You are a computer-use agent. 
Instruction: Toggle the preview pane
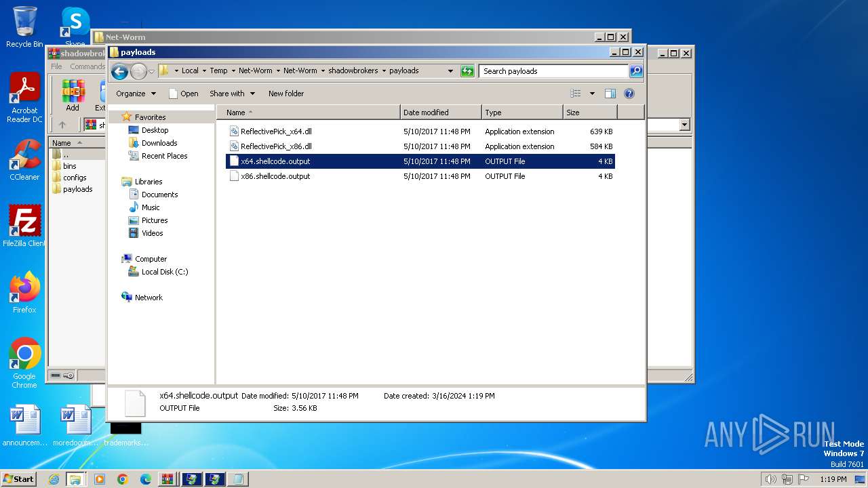pos(610,94)
